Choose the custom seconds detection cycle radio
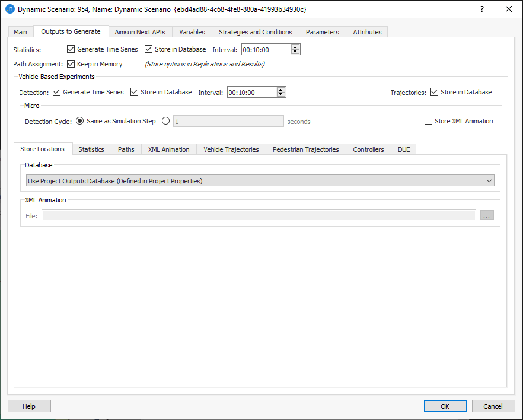The height and width of the screenshot is (420, 523). pyautogui.click(x=165, y=121)
